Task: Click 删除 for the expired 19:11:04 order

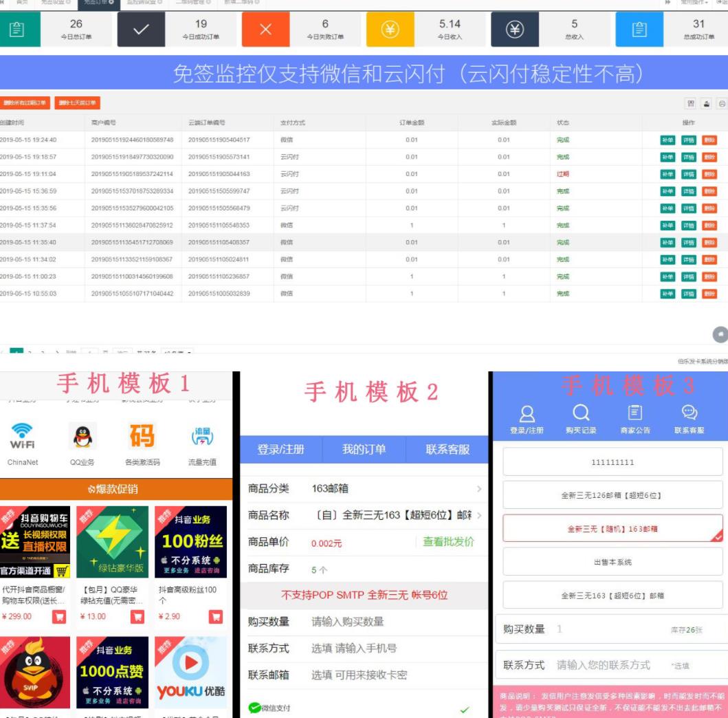Action: coord(709,174)
